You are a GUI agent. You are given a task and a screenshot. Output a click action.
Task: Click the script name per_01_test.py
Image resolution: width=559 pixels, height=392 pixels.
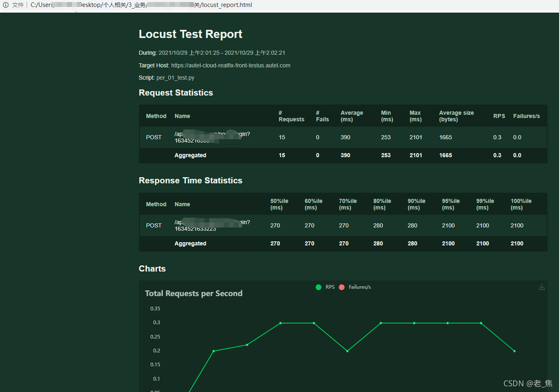(x=175, y=78)
